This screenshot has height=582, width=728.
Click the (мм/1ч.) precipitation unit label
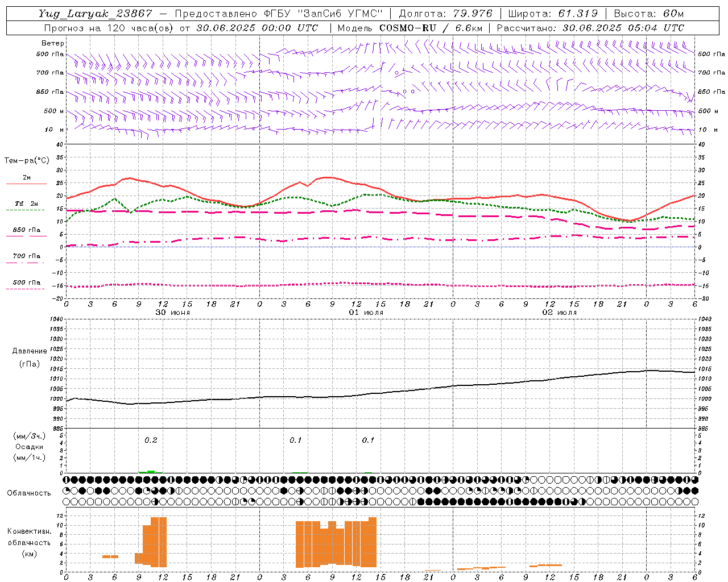pyautogui.click(x=30, y=458)
